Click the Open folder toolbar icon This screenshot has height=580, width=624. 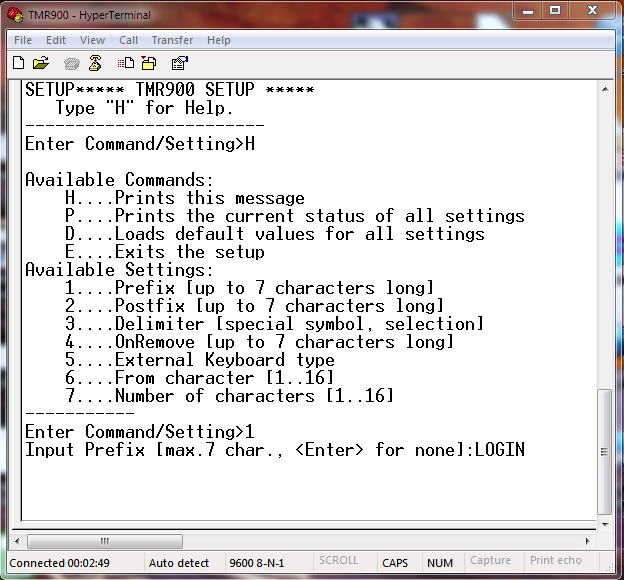[41, 63]
